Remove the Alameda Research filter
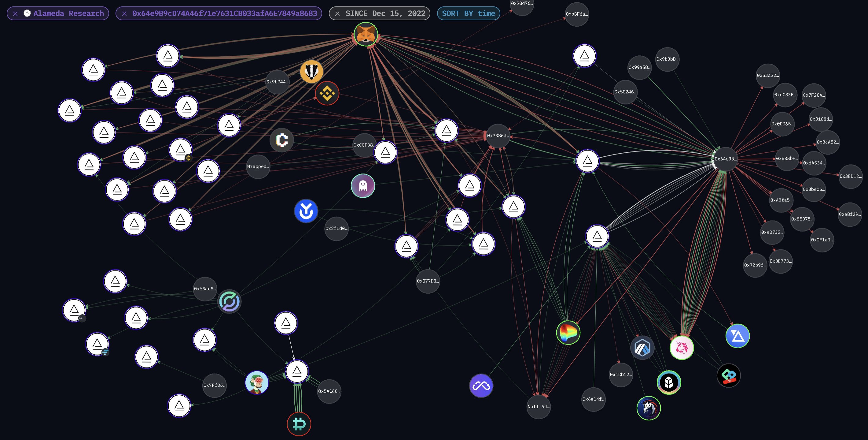 (15, 13)
